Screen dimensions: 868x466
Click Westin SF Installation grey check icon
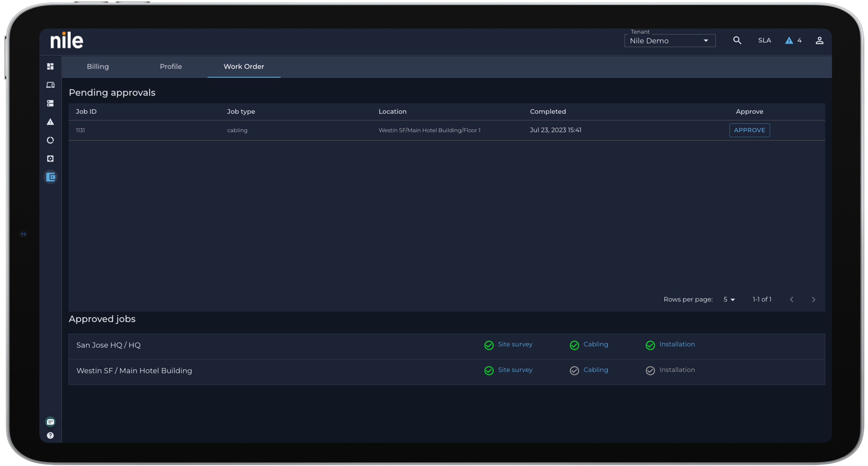(650, 371)
